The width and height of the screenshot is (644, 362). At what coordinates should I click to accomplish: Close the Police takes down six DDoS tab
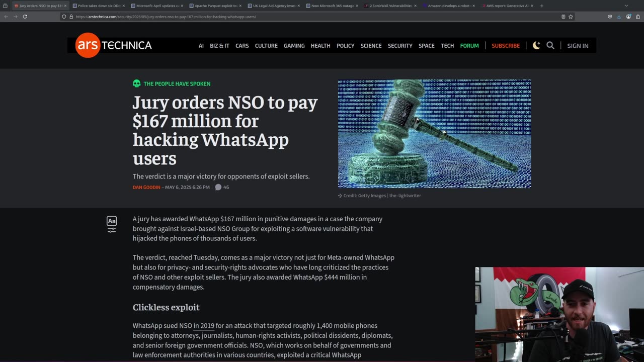coord(123,6)
